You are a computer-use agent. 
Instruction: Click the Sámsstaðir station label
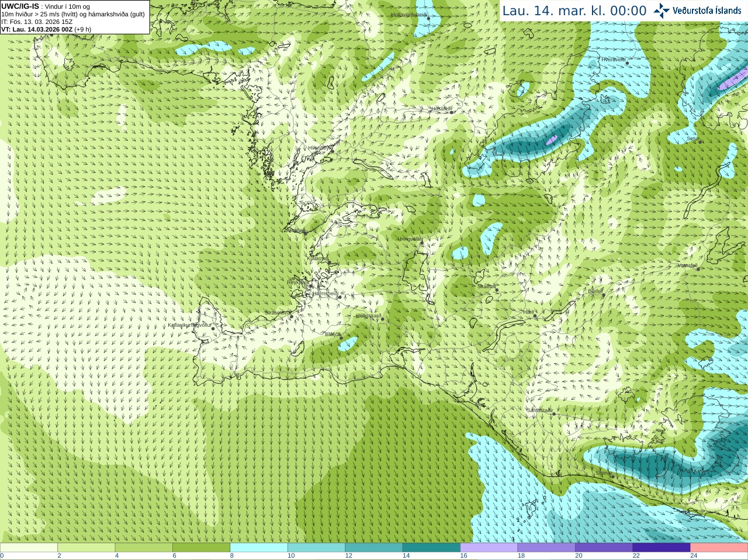point(539,410)
